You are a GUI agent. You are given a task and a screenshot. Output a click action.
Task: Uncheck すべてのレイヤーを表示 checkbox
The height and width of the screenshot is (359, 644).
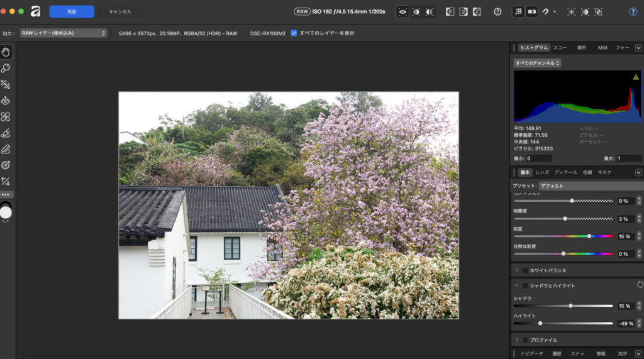(x=294, y=33)
